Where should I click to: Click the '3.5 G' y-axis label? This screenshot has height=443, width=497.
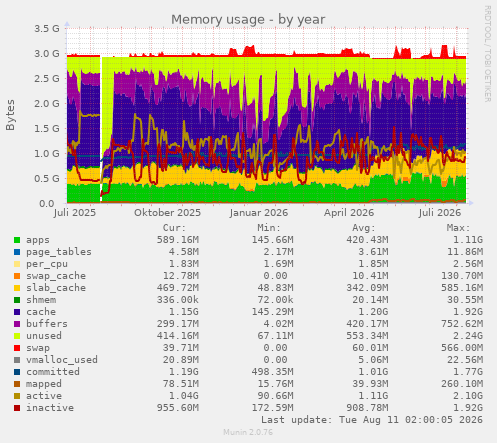(x=47, y=29)
